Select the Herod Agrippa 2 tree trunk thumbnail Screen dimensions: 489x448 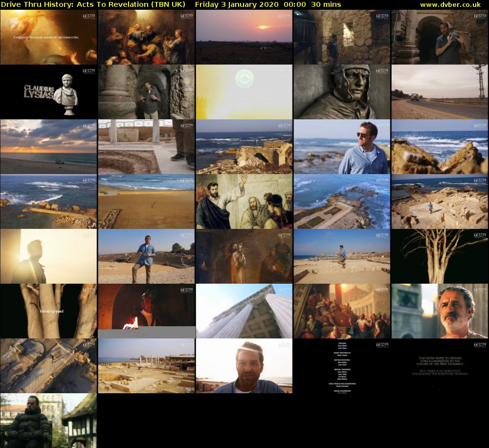pos(48,311)
